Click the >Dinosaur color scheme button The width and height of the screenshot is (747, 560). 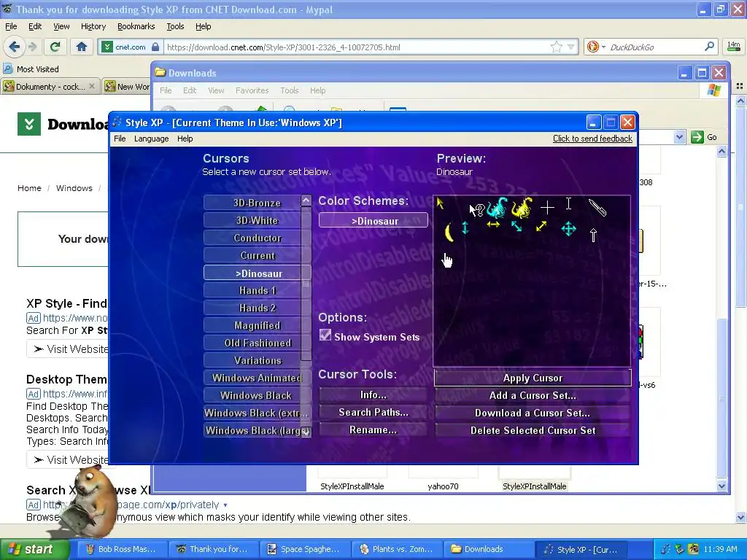[373, 220]
